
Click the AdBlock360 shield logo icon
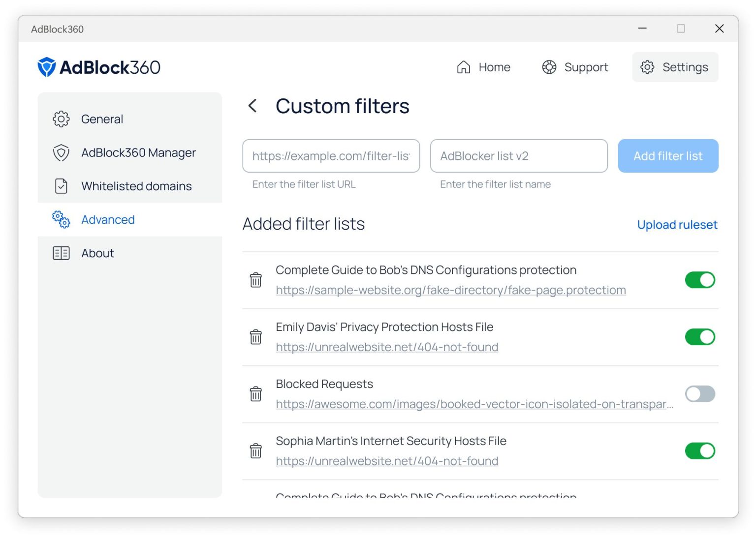[x=46, y=66]
